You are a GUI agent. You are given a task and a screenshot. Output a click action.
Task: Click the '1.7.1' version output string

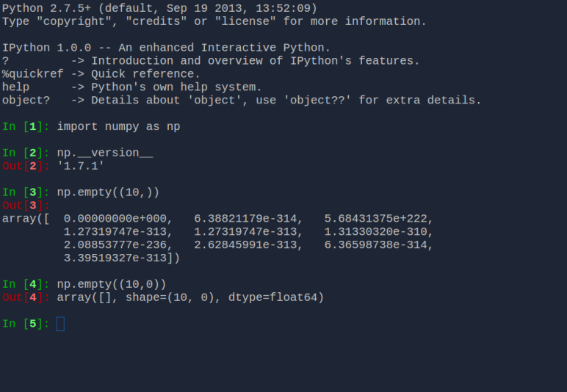point(81,166)
